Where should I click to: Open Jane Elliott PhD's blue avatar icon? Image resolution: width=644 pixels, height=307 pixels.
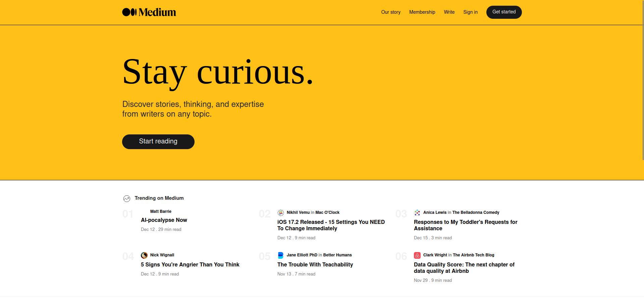coord(281,255)
